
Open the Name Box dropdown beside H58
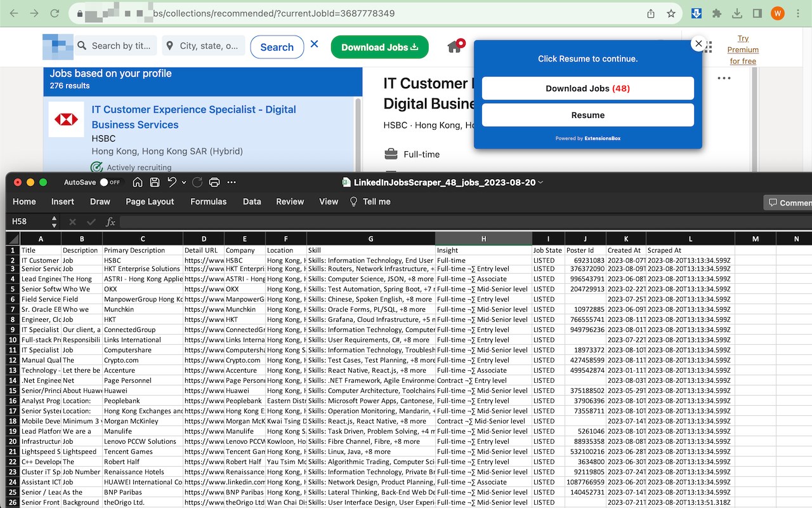[54, 222]
